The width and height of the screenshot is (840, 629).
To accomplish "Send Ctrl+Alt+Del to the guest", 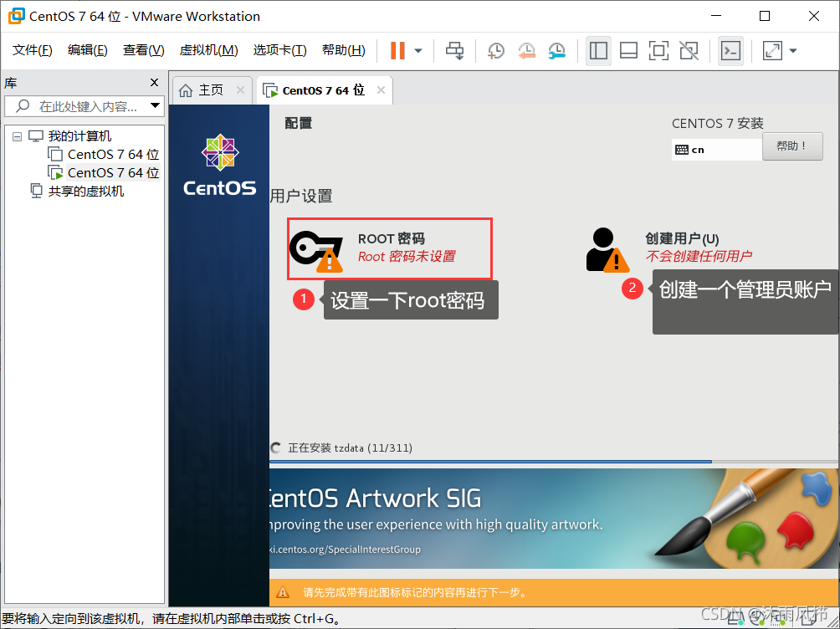I will pos(454,50).
